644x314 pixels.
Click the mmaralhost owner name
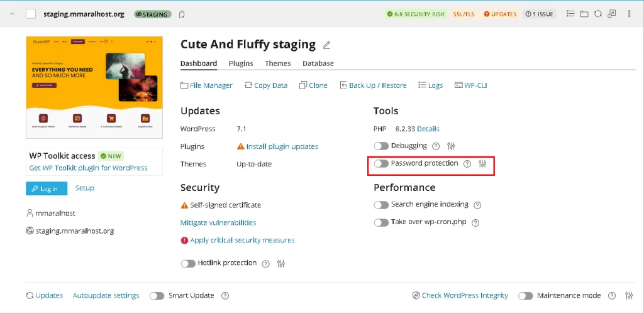point(55,213)
